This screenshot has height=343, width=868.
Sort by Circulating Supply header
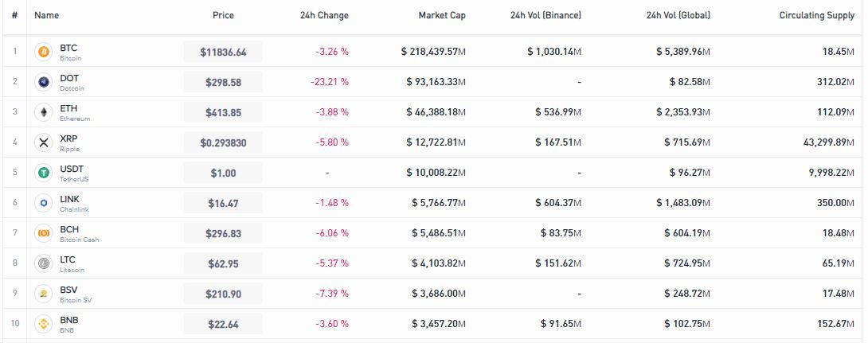(x=817, y=15)
